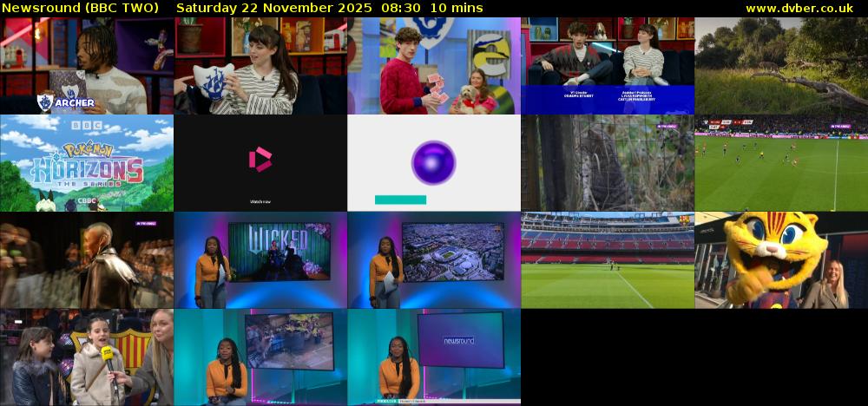Click the www.dvber.co.uk website text
The height and width of the screenshot is (406, 868).
tap(799, 8)
